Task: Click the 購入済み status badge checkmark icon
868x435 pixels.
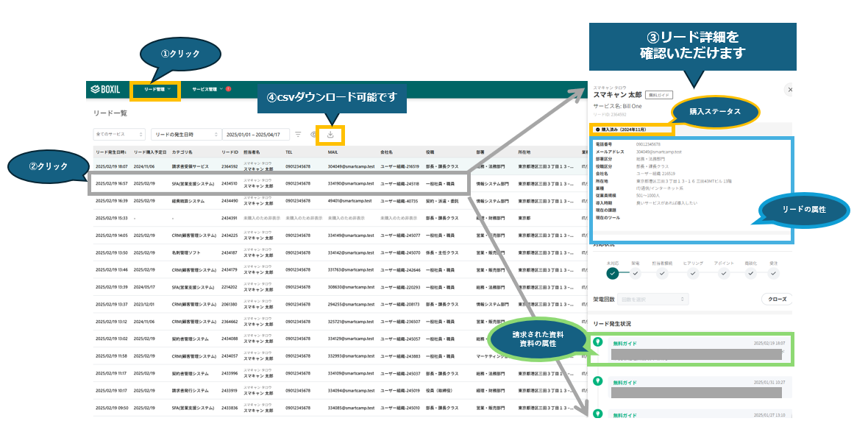Action: [x=597, y=128]
